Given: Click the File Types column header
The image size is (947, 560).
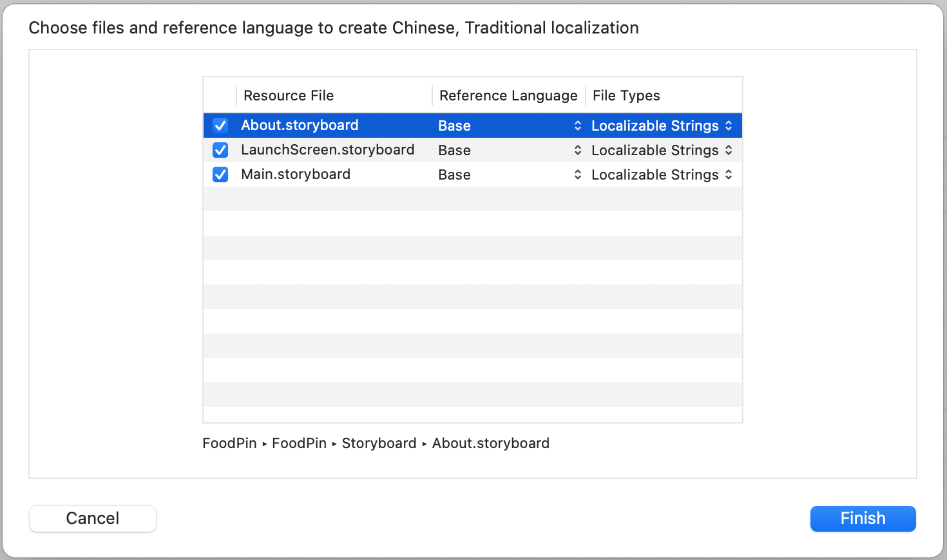Looking at the screenshot, I should tap(626, 95).
